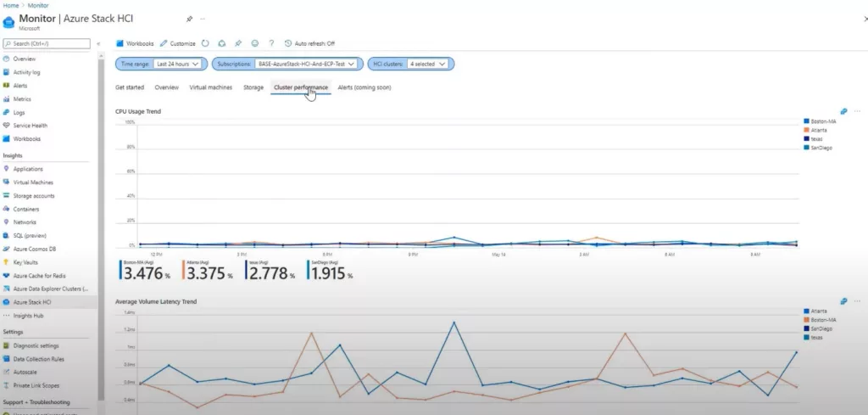Screen dimensions: 868x415
Task: Open CPU Usage Trend chart in Log Analytics
Action: tap(843, 111)
